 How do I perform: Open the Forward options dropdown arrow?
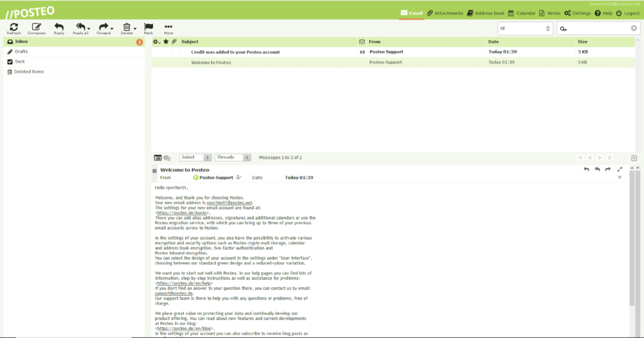click(112, 28)
